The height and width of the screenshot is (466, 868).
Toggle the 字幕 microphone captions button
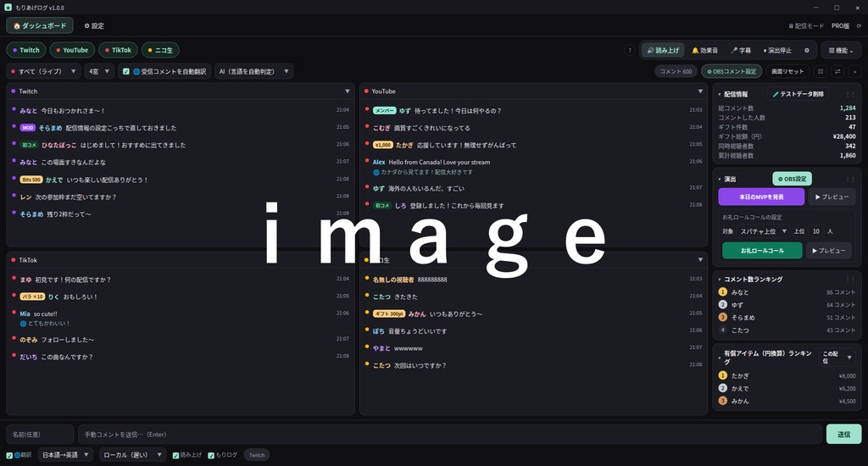tap(741, 50)
